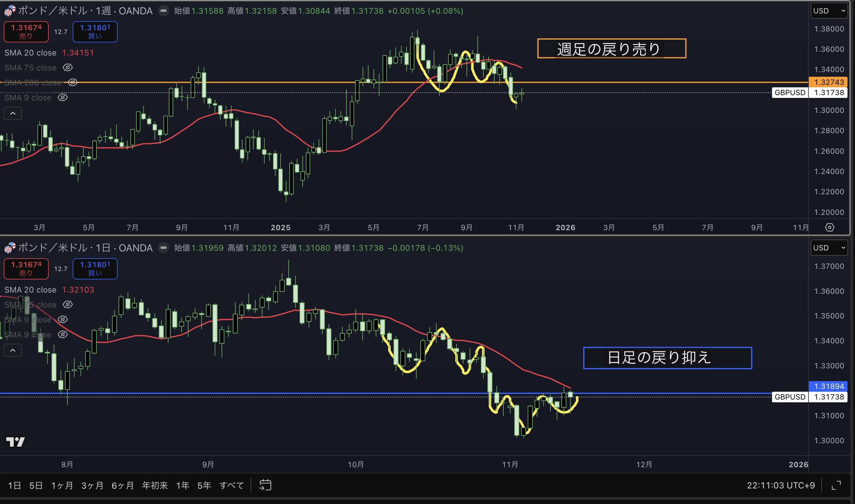The width and height of the screenshot is (855, 504).
Task: Click the daily chart GBP/USD flag icon
Action: [x=9, y=248]
